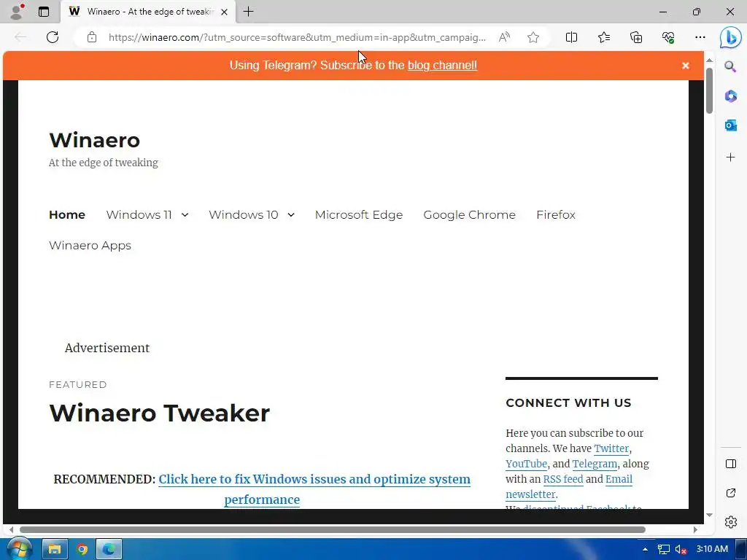Open the muted volume tray icon
Screen dimensions: 747x560
(681, 549)
